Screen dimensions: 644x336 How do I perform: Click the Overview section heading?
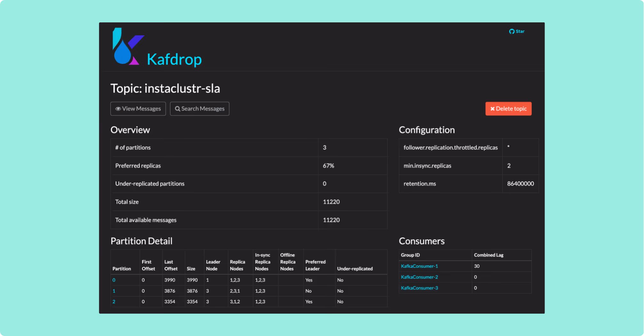(x=130, y=130)
